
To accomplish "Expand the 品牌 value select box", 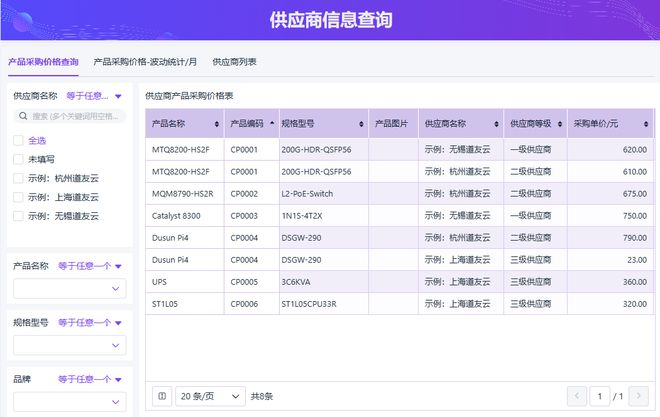I will pos(70,402).
